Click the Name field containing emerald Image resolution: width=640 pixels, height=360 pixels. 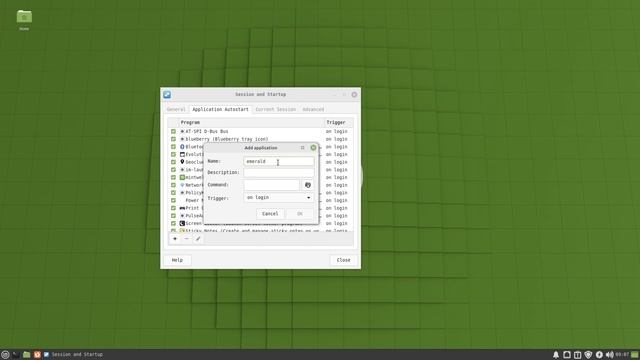279,161
